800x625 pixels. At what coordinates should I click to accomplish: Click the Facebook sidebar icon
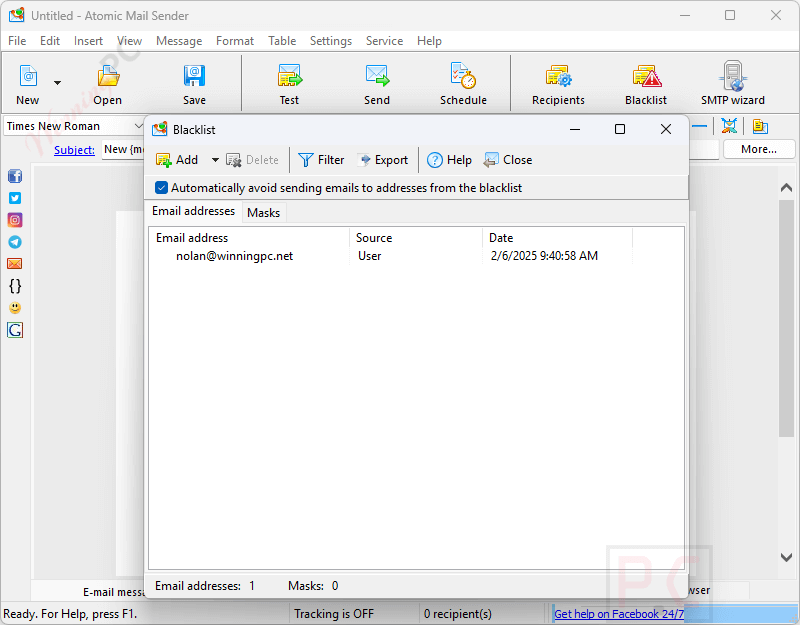[x=15, y=176]
